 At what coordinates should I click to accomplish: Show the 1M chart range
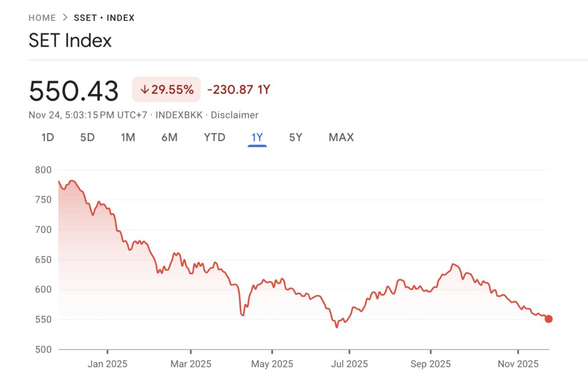(x=128, y=138)
